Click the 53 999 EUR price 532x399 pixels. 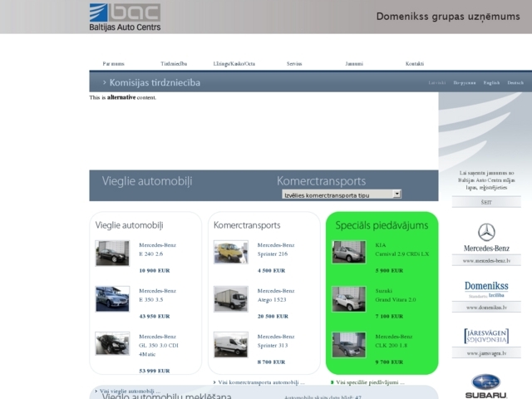[x=155, y=372]
